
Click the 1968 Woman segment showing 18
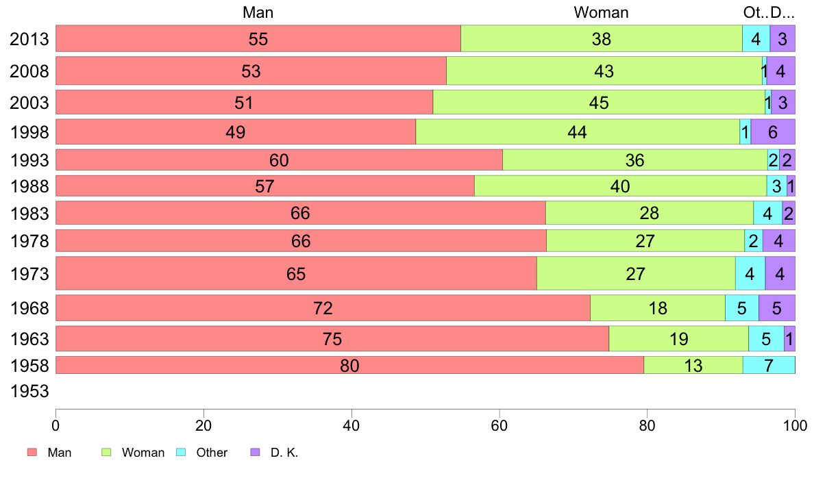[x=658, y=308]
